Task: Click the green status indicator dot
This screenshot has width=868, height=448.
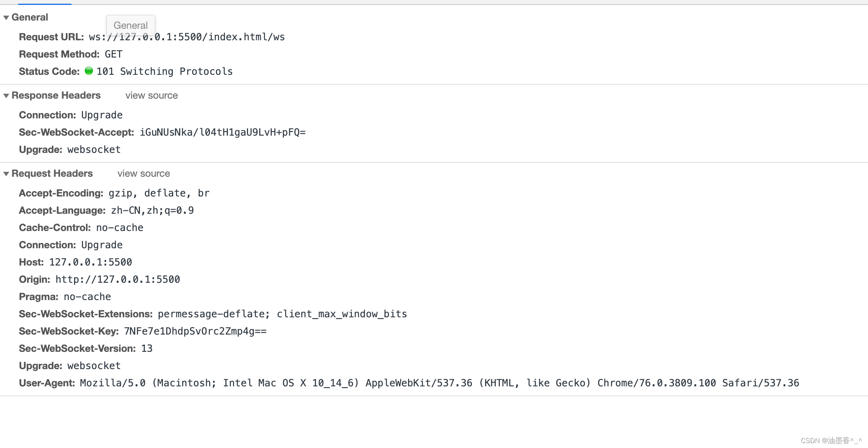Action: [x=89, y=71]
